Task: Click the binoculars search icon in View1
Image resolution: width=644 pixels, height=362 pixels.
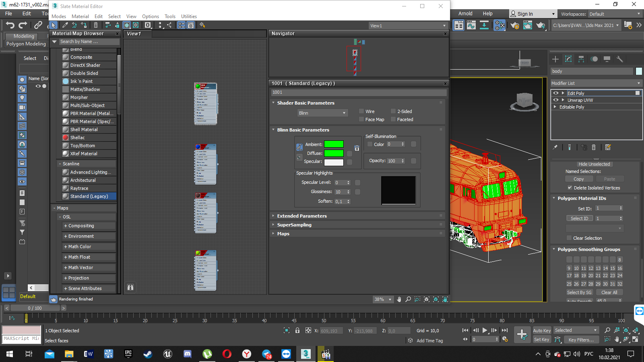Action: click(130, 287)
